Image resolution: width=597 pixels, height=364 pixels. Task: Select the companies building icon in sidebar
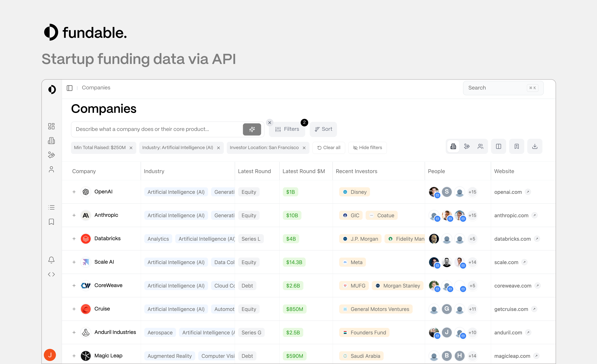(x=51, y=141)
